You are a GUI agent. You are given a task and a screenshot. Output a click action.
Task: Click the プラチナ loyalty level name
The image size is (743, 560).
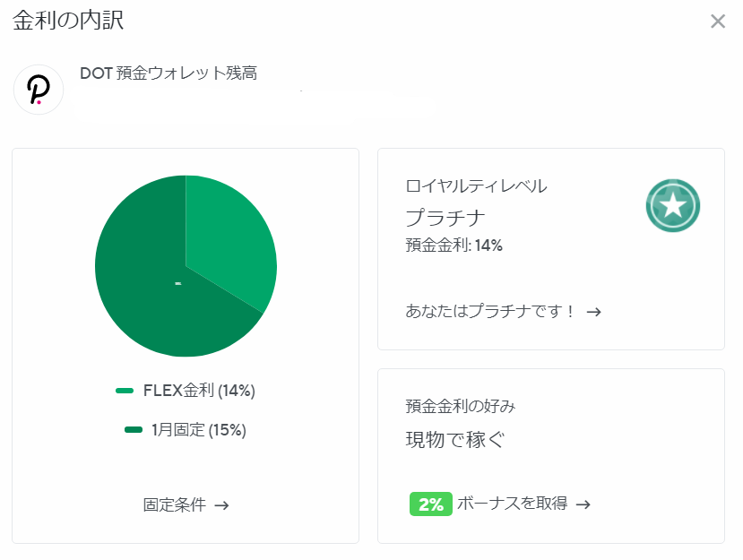point(445,218)
